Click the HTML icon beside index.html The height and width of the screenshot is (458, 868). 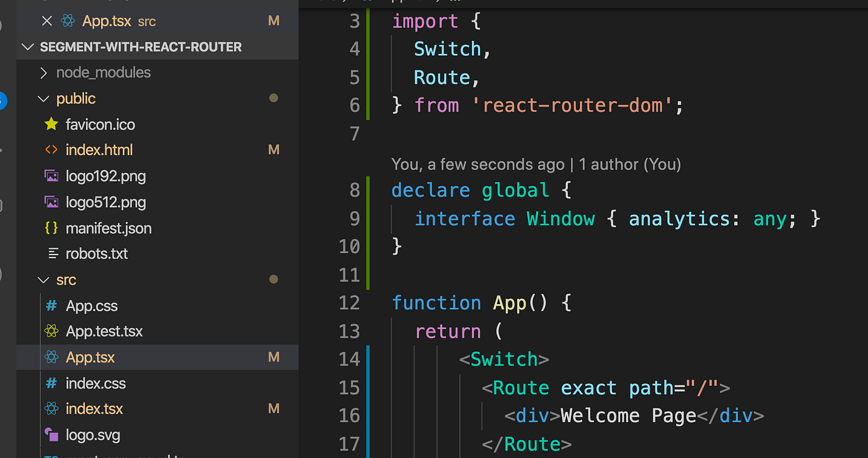(x=51, y=150)
